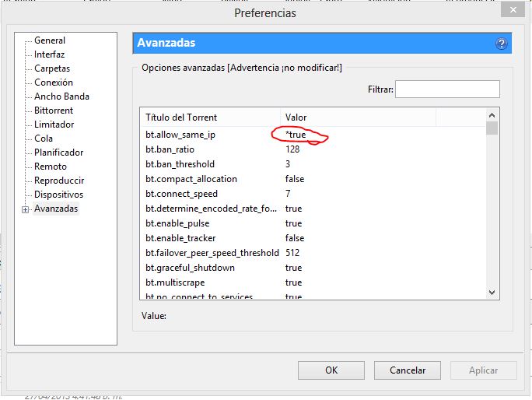The width and height of the screenshot is (532, 400).
Task: Expand the Avanzadas tree node
Action: (25, 209)
